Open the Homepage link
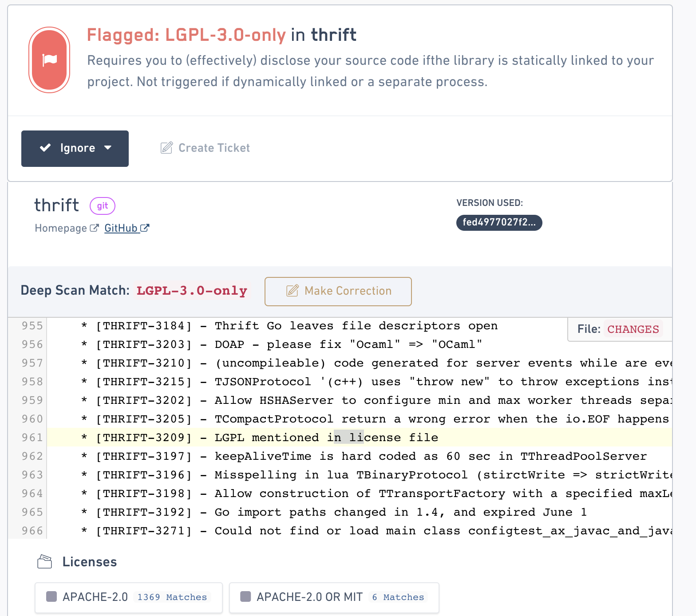The width and height of the screenshot is (696, 616). click(61, 228)
